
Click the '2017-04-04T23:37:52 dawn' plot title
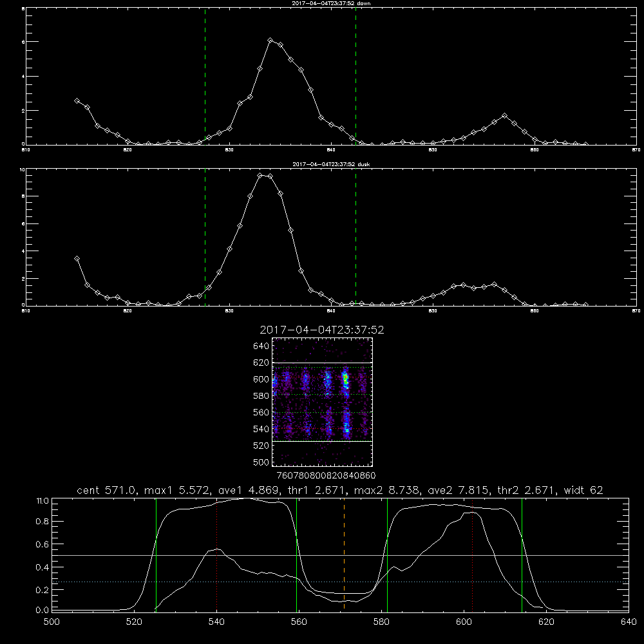click(332, 3)
